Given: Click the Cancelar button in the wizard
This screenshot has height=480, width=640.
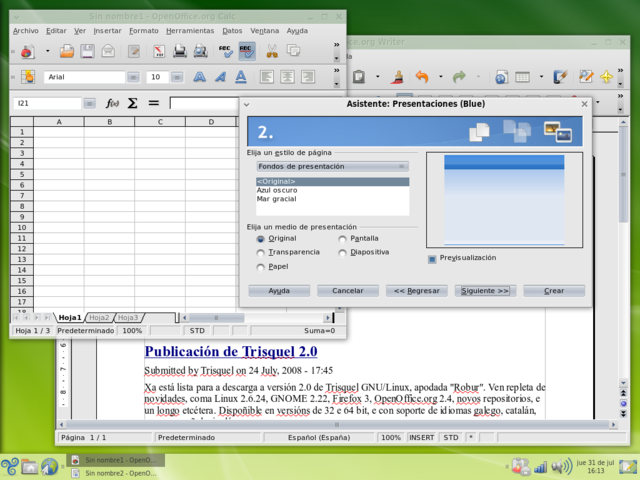Looking at the screenshot, I should [348, 291].
